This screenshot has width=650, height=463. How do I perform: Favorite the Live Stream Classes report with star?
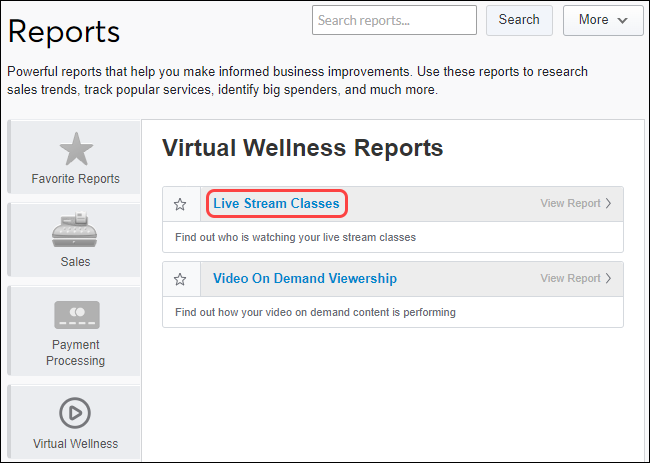tap(180, 204)
